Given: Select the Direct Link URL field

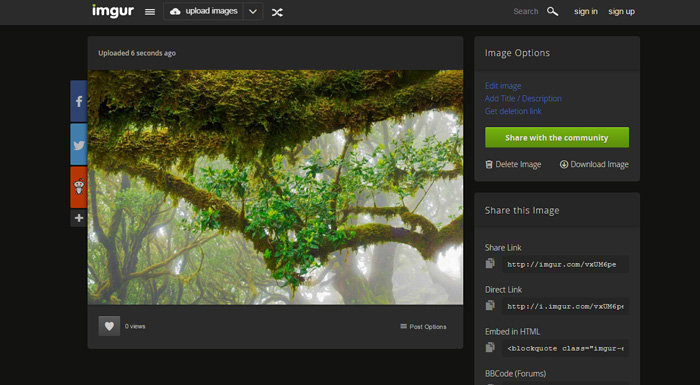Looking at the screenshot, I should click(x=565, y=306).
